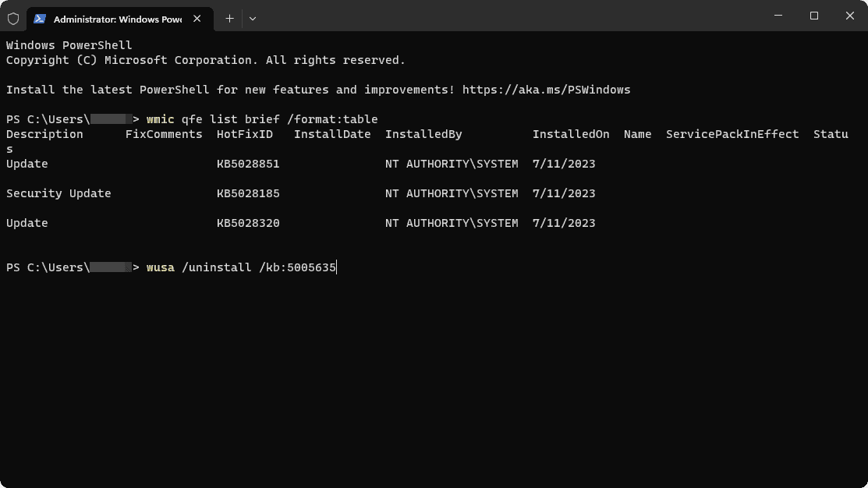Image resolution: width=868 pixels, height=488 pixels.
Task: Click the wusa uninstall command input line
Action: 242,267
